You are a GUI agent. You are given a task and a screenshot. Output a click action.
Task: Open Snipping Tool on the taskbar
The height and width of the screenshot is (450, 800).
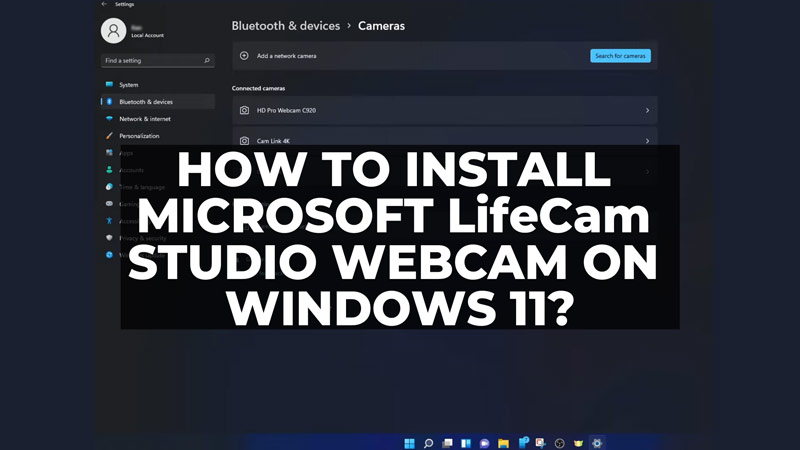[541, 443]
